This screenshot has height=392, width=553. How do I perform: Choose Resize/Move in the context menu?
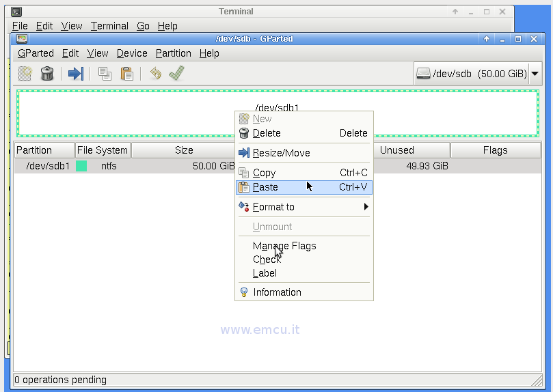[304, 153]
